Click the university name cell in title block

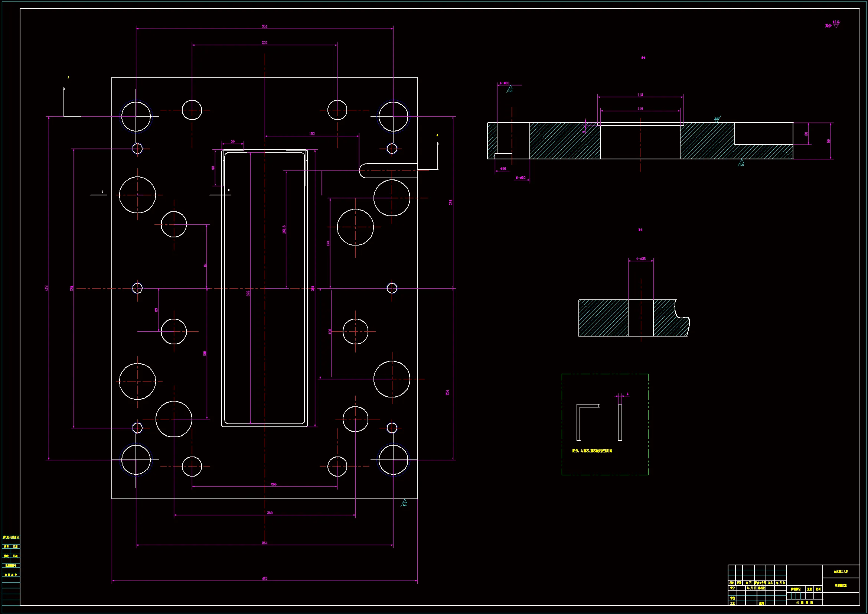[x=841, y=572]
